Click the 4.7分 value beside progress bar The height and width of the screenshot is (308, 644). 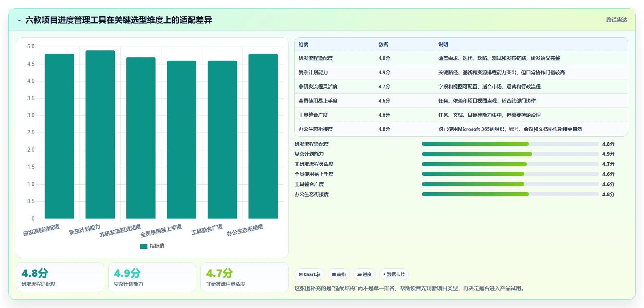tap(608, 164)
